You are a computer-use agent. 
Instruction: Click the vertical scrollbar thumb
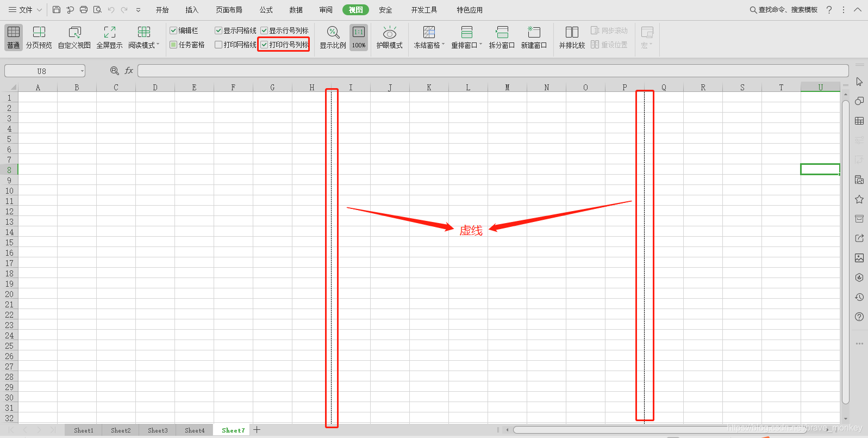(845, 252)
